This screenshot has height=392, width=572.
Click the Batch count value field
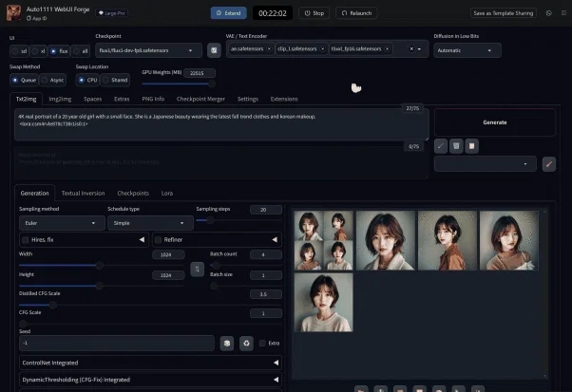pyautogui.click(x=266, y=254)
